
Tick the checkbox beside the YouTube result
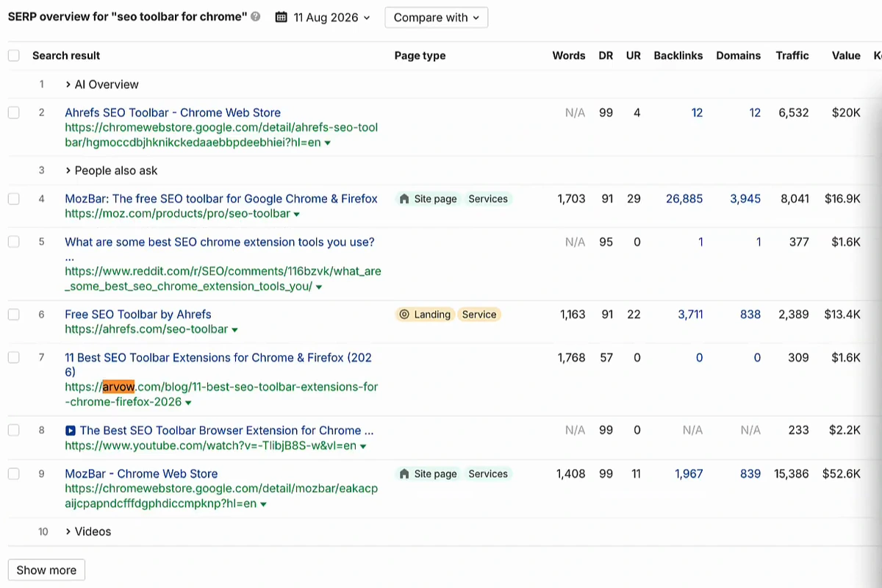pyautogui.click(x=13, y=431)
